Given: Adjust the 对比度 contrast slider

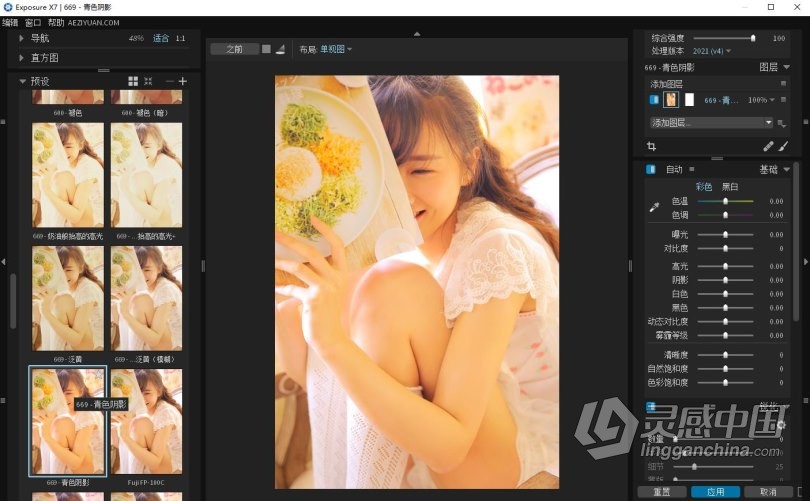Looking at the screenshot, I should (x=725, y=248).
